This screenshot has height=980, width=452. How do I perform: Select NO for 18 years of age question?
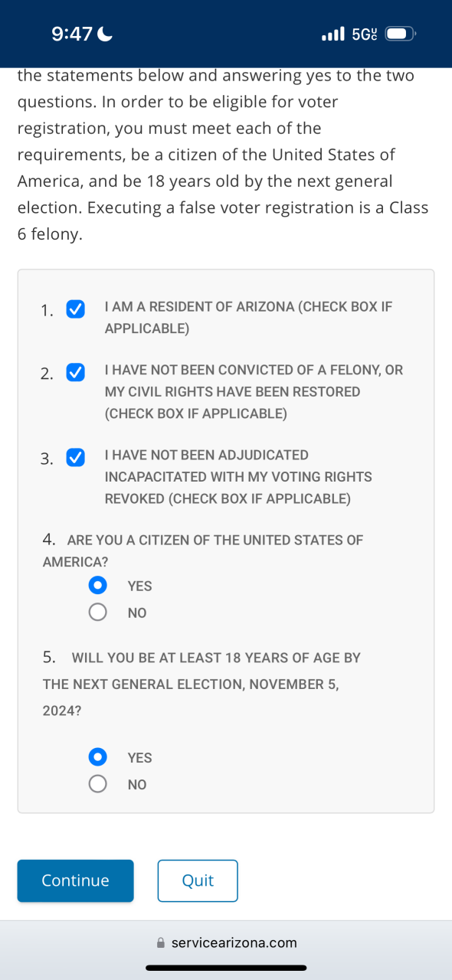97,784
